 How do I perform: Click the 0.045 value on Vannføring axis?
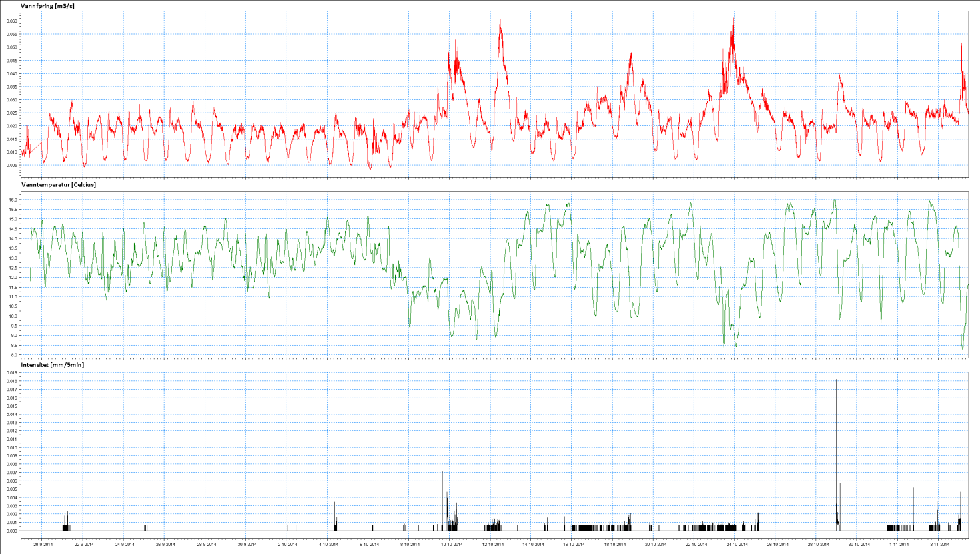(12, 61)
